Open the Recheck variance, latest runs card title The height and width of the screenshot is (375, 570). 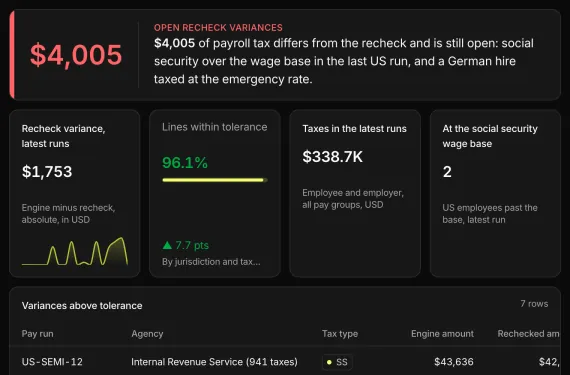click(x=64, y=136)
